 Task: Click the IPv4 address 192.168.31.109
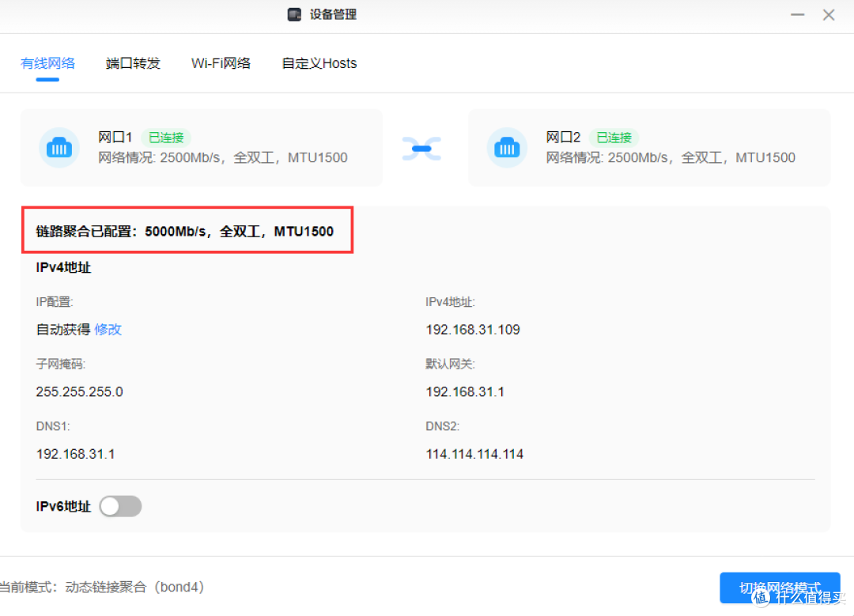coord(473,330)
